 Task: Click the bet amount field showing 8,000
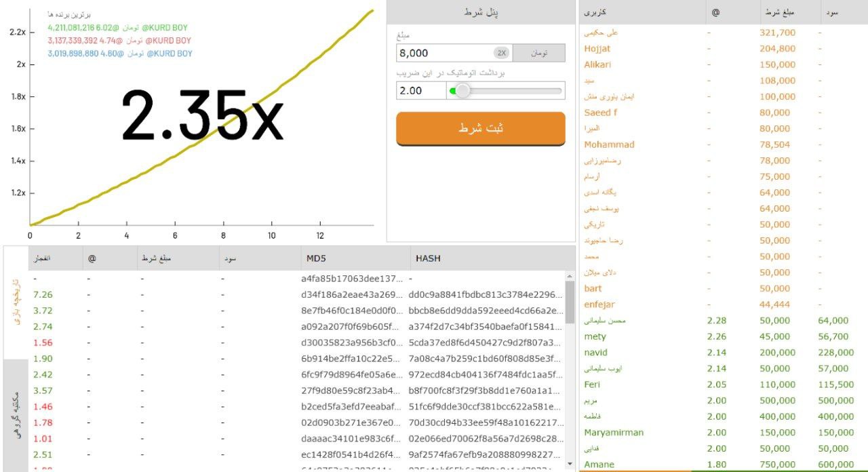pos(444,53)
